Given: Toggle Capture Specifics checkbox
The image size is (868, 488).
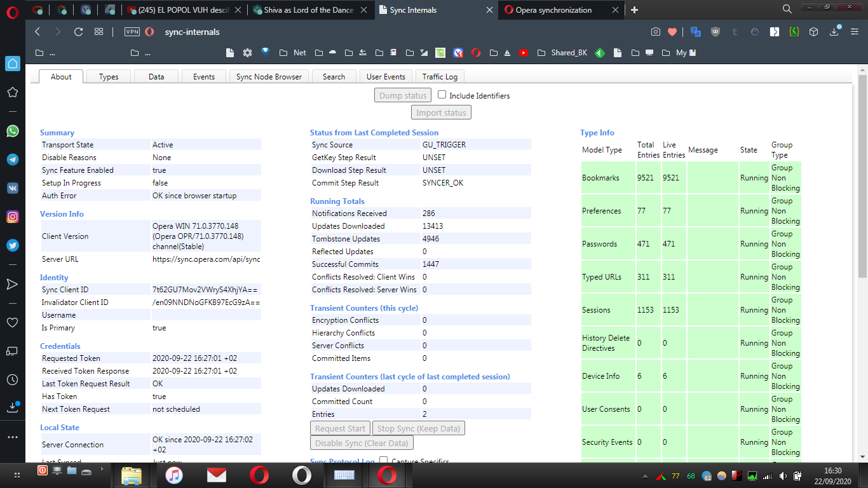Looking at the screenshot, I should [383, 461].
